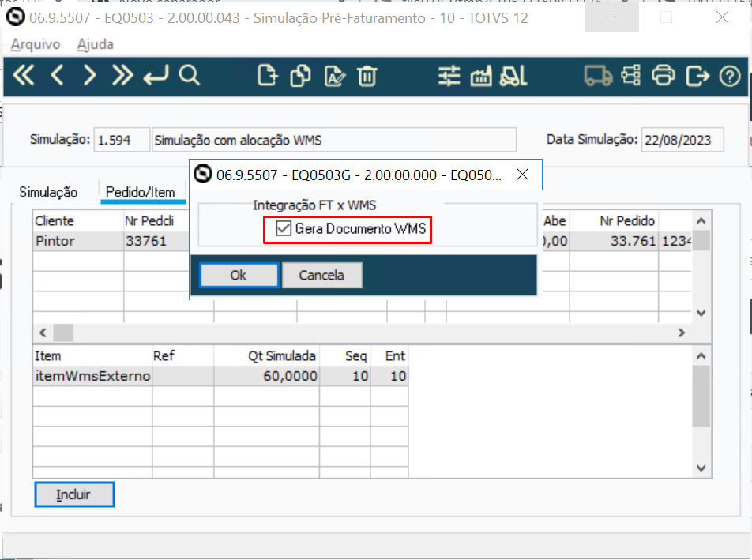
Task: Click the Seq column header
Action: pos(345,355)
